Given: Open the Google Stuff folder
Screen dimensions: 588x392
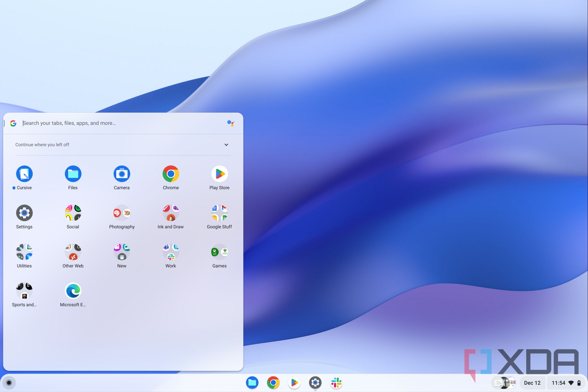Looking at the screenshot, I should pos(219,213).
